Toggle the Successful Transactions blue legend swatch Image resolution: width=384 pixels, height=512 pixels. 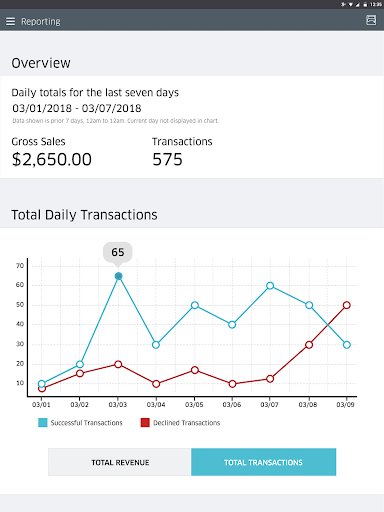(43, 423)
